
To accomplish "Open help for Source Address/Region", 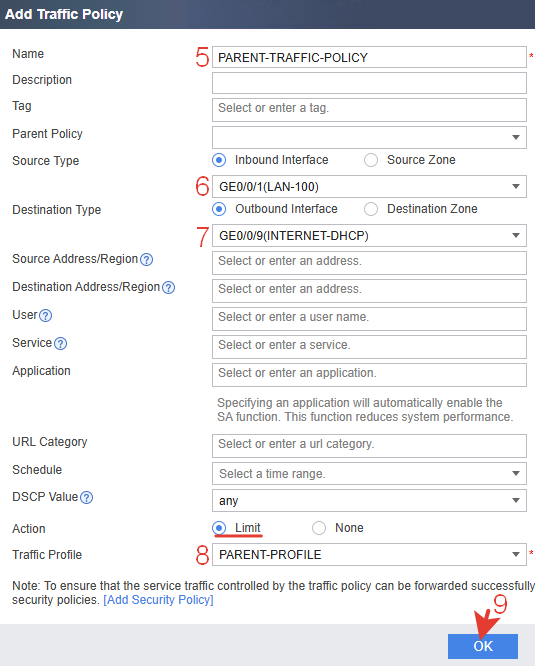I will tap(146, 260).
